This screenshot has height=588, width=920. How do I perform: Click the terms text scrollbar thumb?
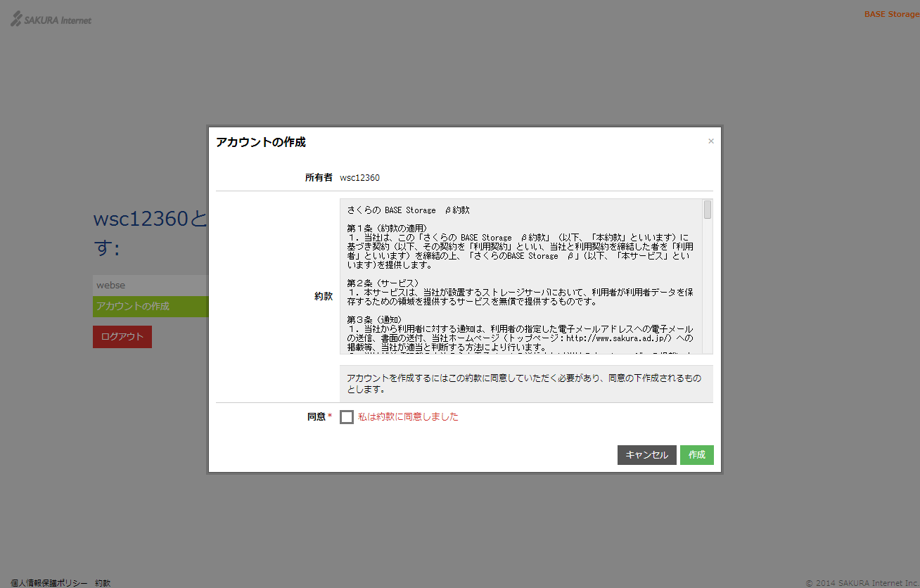(708, 210)
